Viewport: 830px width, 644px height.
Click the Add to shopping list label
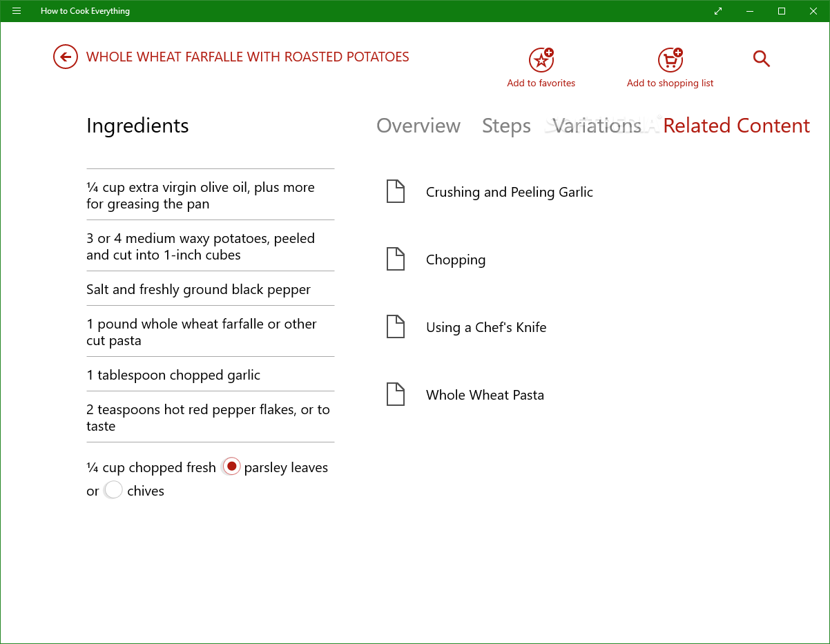pyautogui.click(x=670, y=83)
